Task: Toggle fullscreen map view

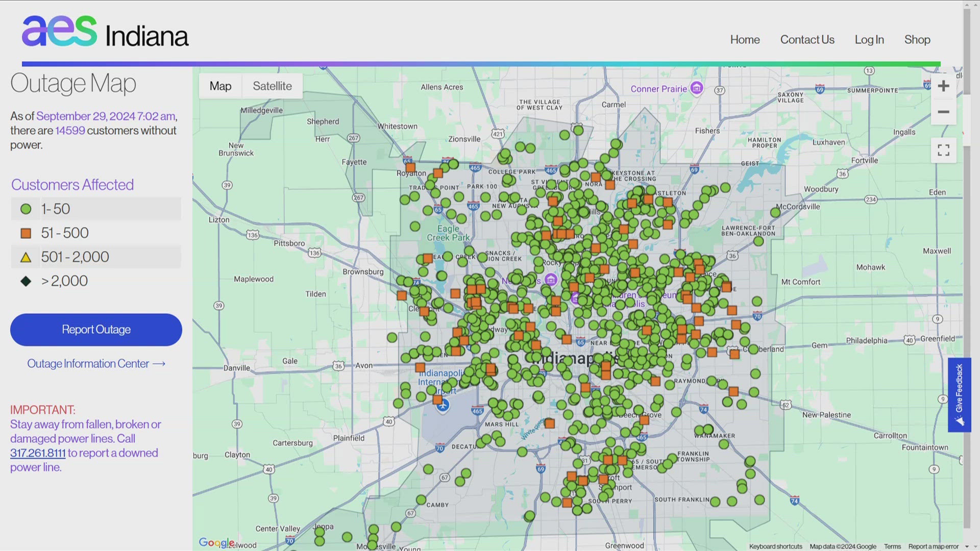Action: pyautogui.click(x=943, y=150)
